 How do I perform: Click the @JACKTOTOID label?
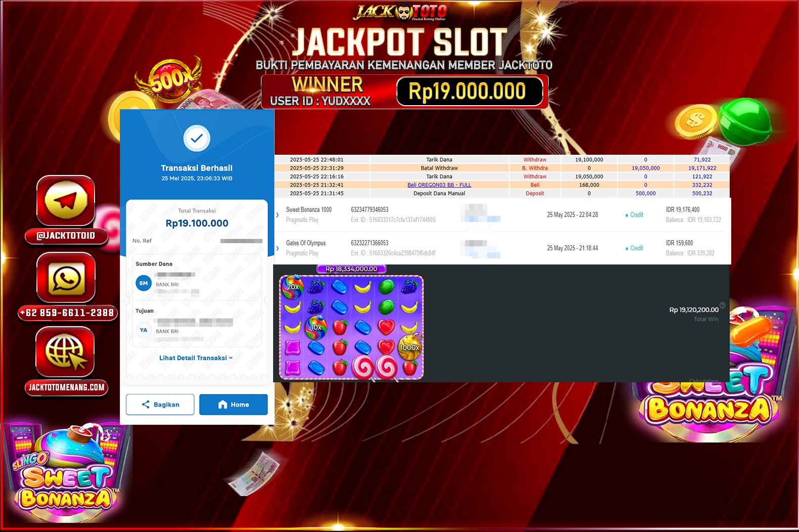66,236
